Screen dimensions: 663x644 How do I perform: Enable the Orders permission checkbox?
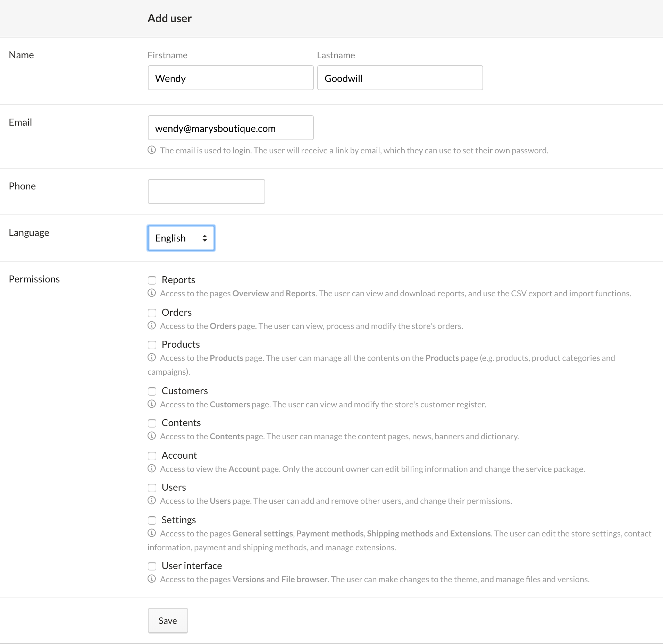(x=152, y=313)
